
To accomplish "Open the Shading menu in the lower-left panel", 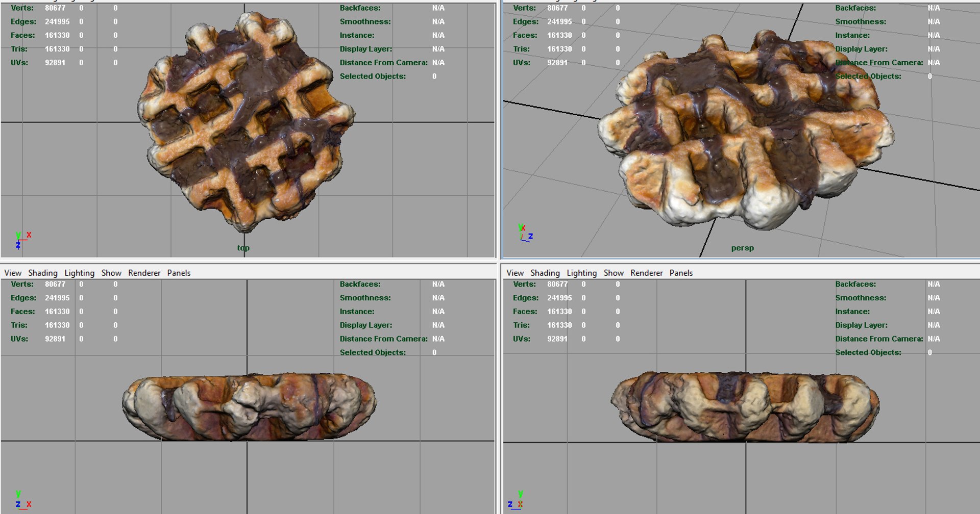I will click(43, 273).
